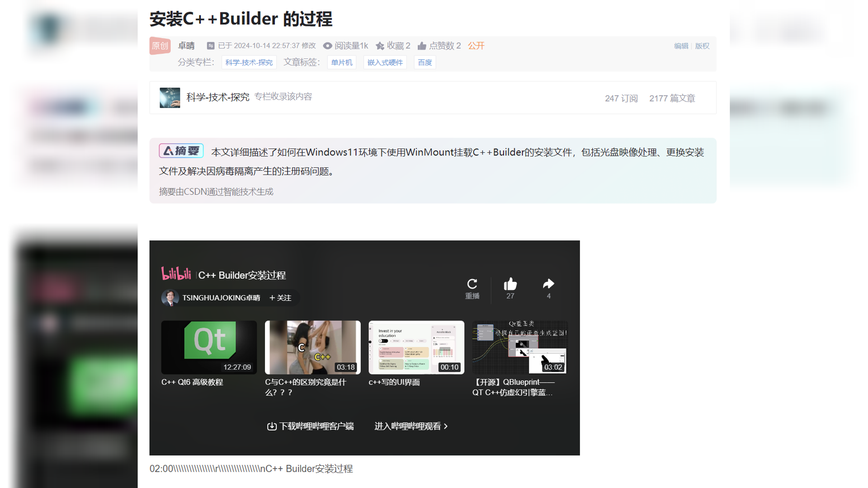This screenshot has height=488, width=868.
Task: Open the 单片机 article tag
Action: point(341,62)
